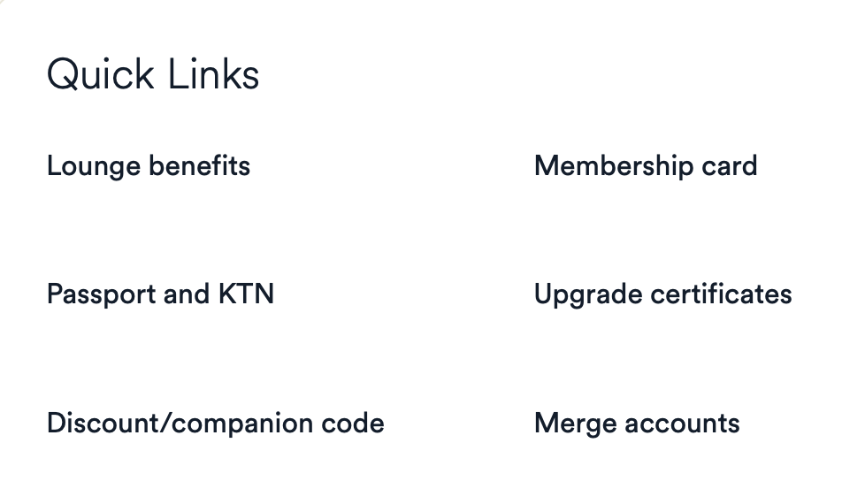
Task: Select the Discount/companion code link
Action: (215, 423)
